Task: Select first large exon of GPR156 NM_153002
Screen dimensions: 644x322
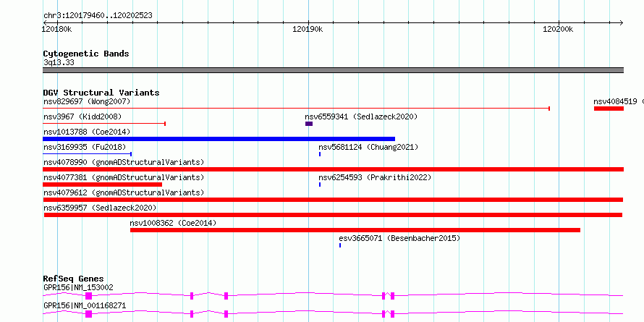Action: [89, 296]
